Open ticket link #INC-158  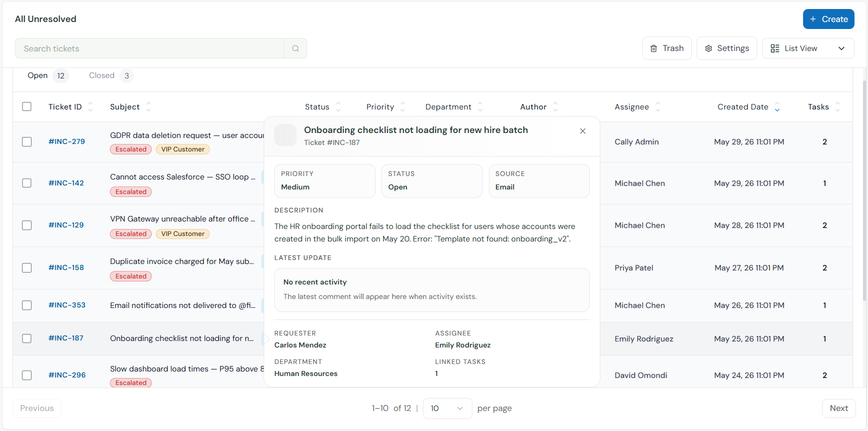point(66,267)
